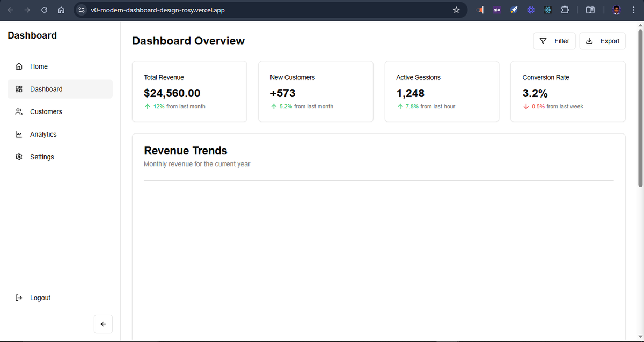This screenshot has height=342, width=644.
Task: Open the reading list book icon
Action: (590, 10)
